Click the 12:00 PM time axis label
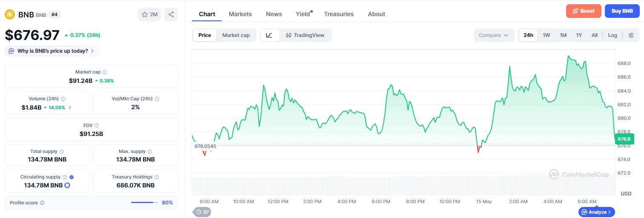The image size is (644, 218). point(278,201)
